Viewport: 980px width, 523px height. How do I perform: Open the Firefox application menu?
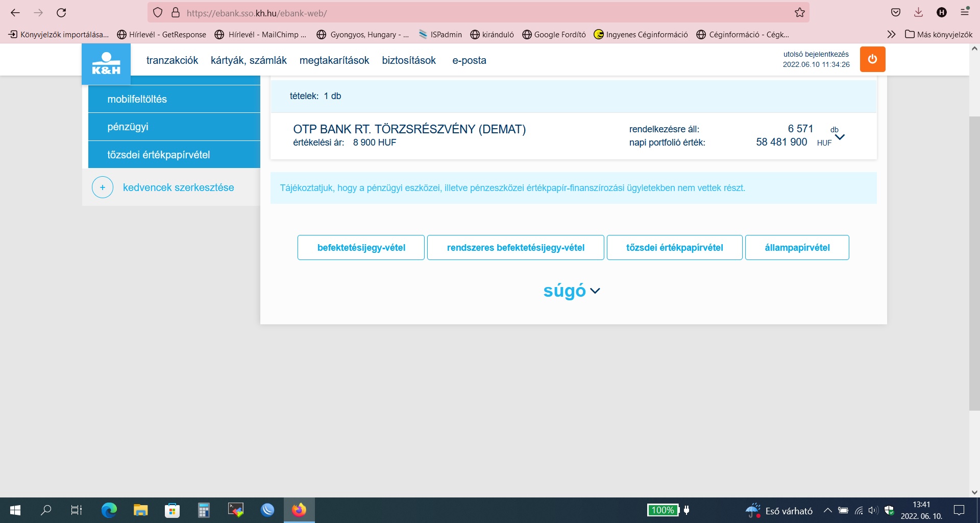964,13
